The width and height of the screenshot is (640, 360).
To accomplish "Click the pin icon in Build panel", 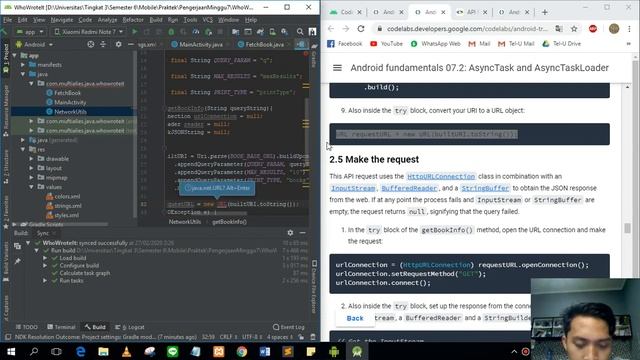I will 18,261.
